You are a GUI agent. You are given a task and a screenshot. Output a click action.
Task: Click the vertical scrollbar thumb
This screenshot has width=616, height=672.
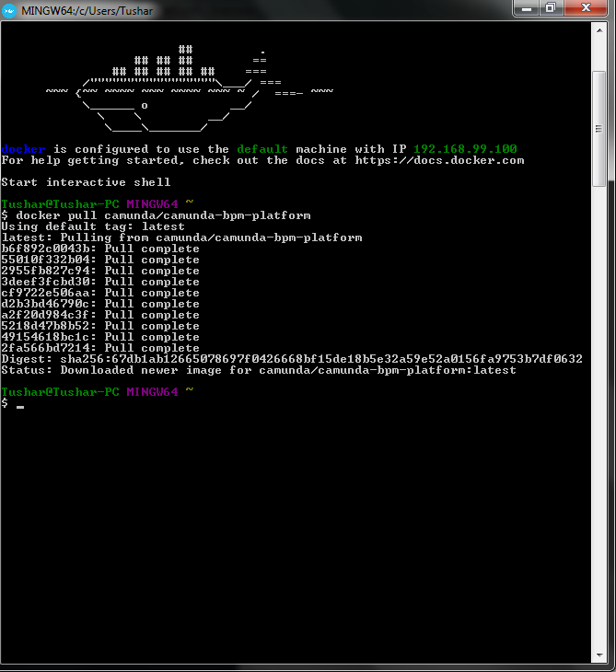click(x=599, y=129)
